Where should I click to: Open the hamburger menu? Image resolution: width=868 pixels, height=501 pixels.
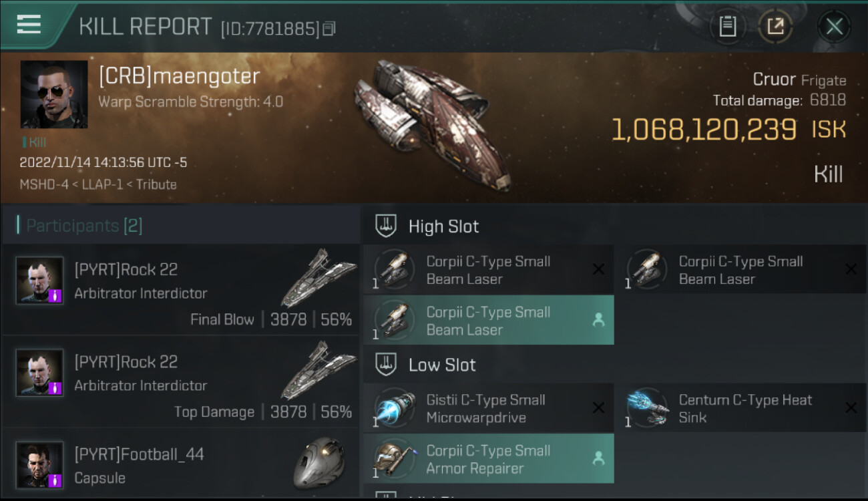pyautogui.click(x=29, y=25)
